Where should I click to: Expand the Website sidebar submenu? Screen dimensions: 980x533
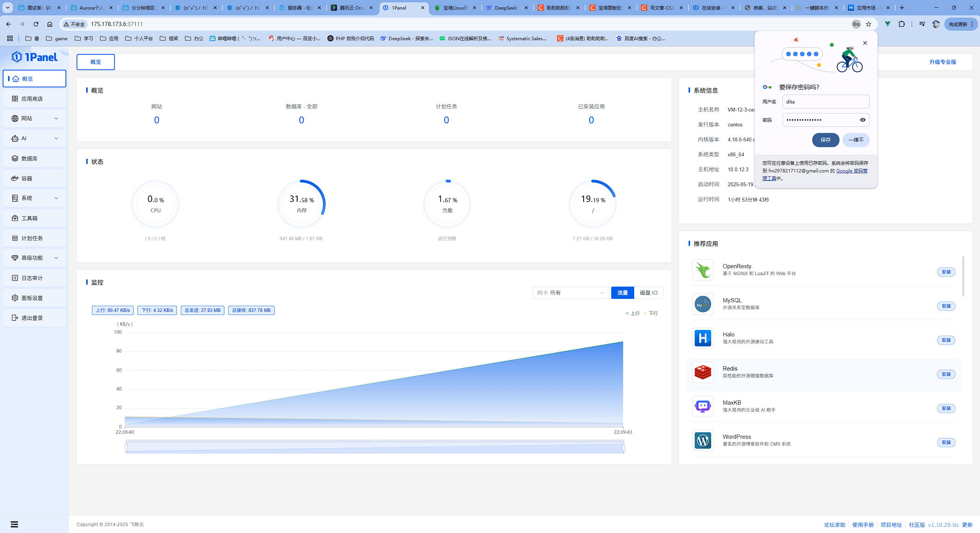click(x=56, y=119)
